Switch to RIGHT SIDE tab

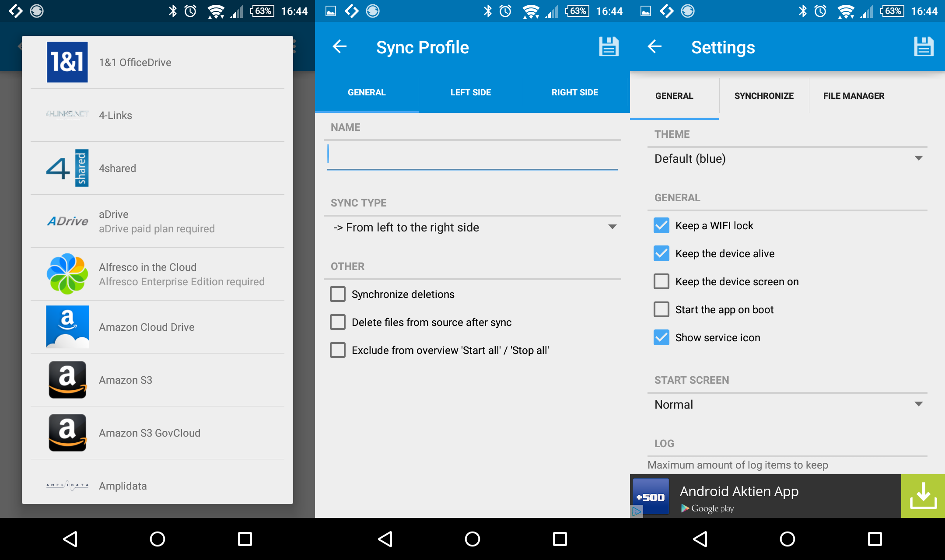point(575,92)
